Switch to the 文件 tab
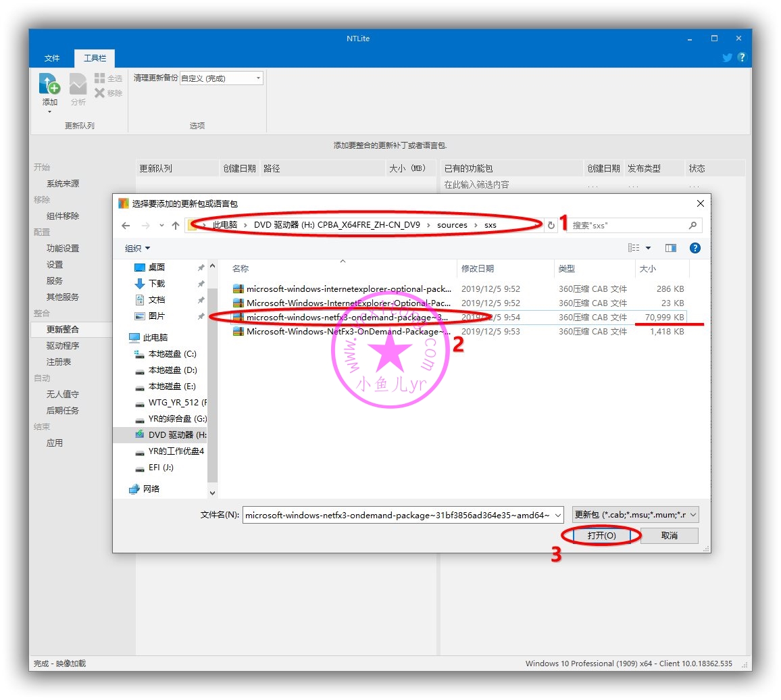This screenshot has width=781, height=700. tap(52, 58)
